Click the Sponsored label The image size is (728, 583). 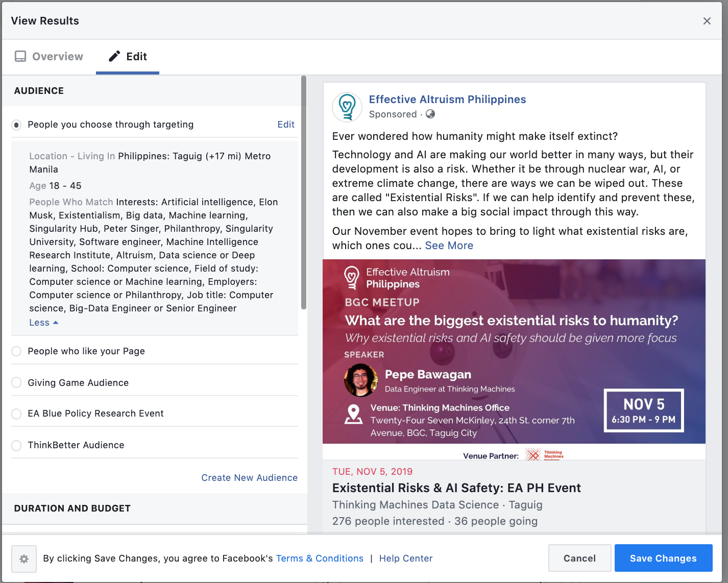(393, 114)
